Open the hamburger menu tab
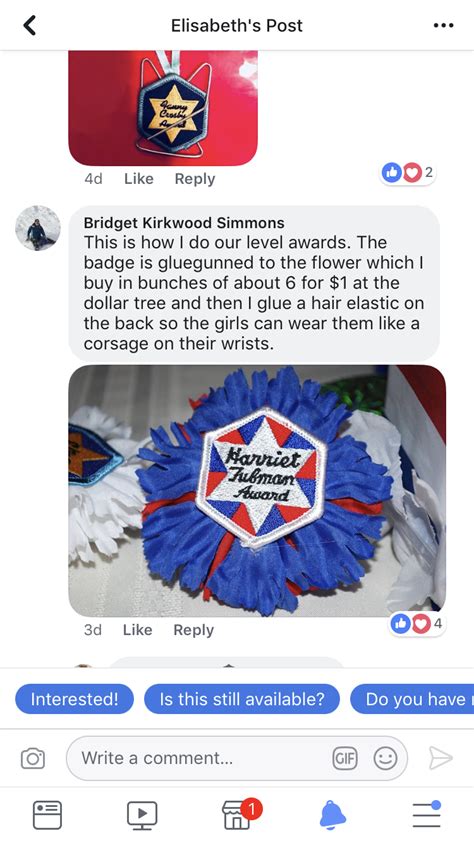 (x=427, y=814)
